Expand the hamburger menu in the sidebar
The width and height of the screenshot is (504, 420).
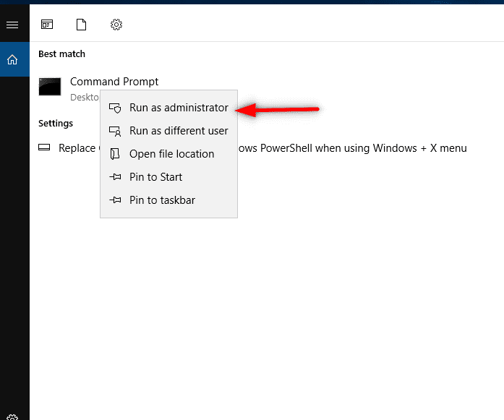tap(12, 25)
